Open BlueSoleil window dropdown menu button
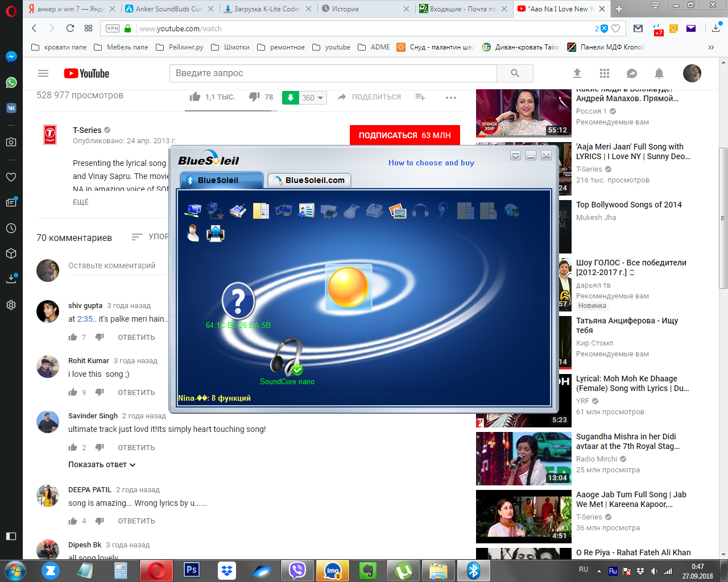The width and height of the screenshot is (728, 582). point(515,156)
